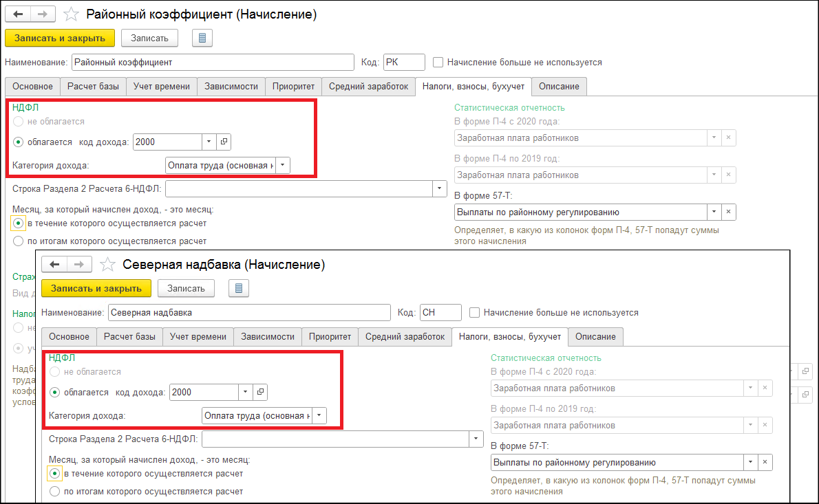
Task: Go back in Районный коэффициент window
Action: point(18,14)
